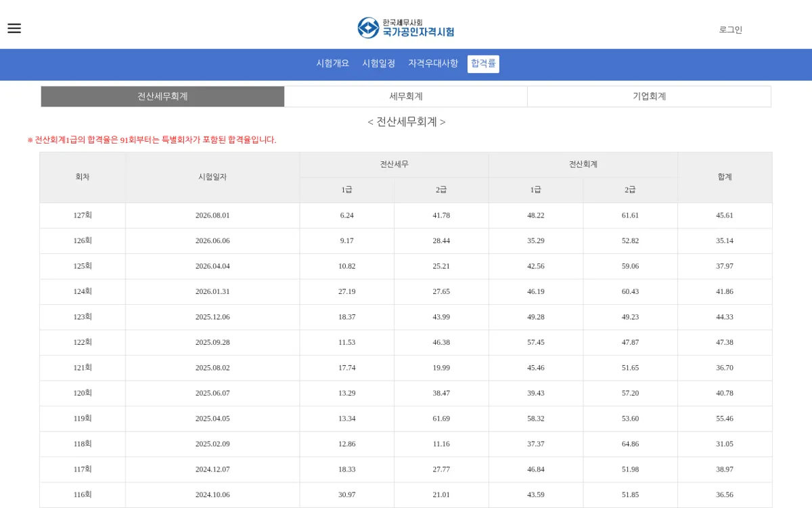
Task: Click the value 61.69 in 119회 row
Action: coord(441,419)
